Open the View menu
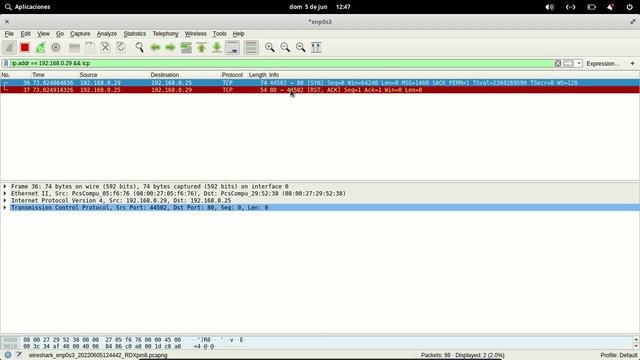Viewport: 640px width, 360px height. 43,33
